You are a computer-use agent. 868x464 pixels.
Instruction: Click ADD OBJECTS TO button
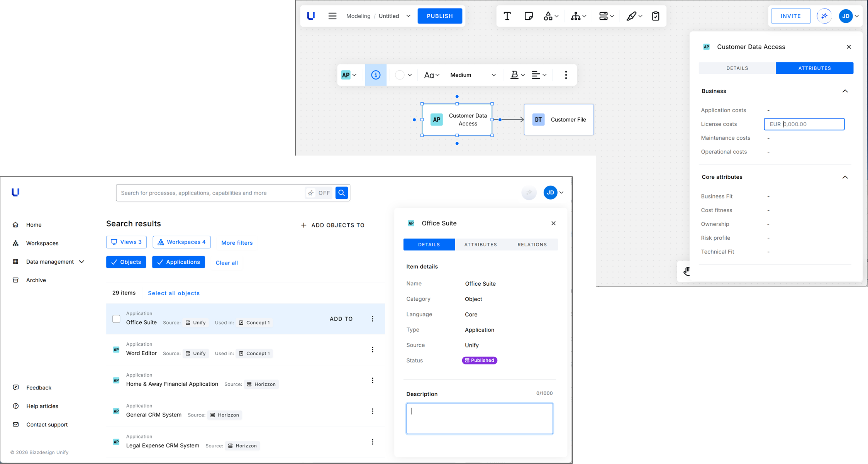pyautogui.click(x=332, y=225)
